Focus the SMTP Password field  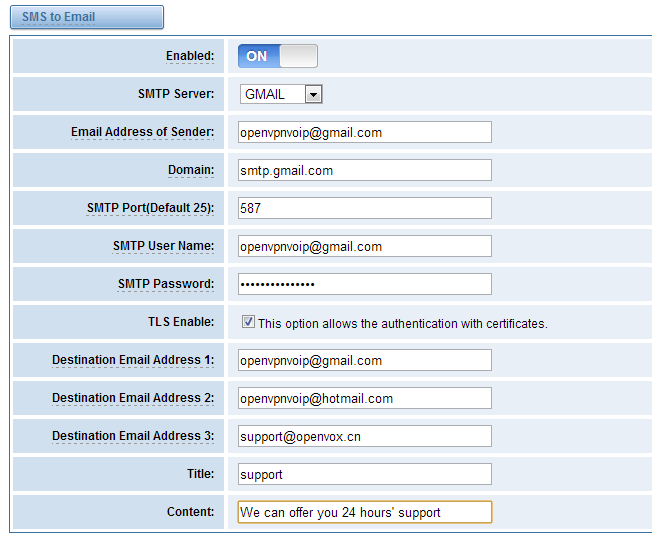point(365,284)
